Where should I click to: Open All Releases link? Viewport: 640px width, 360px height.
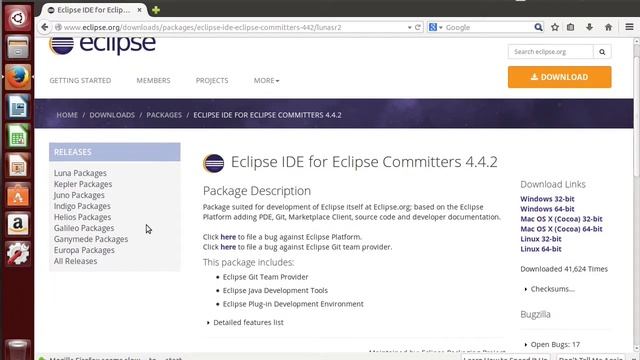(75, 261)
